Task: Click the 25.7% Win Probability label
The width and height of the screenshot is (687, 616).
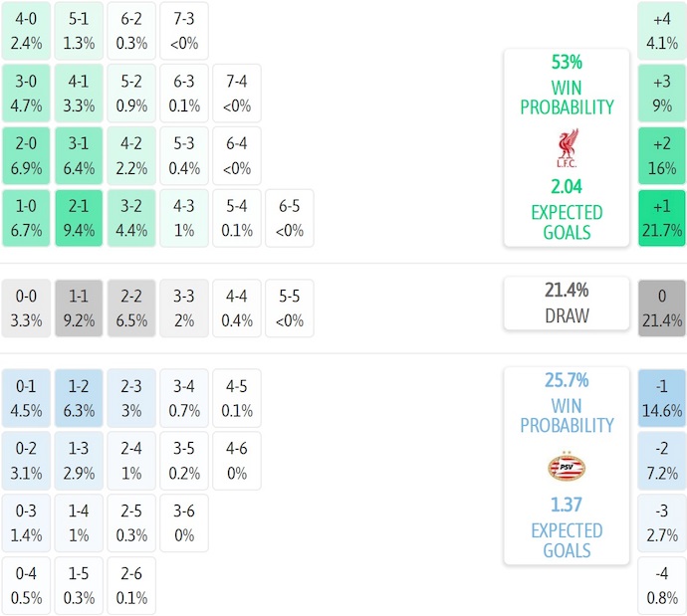Action: point(567,403)
